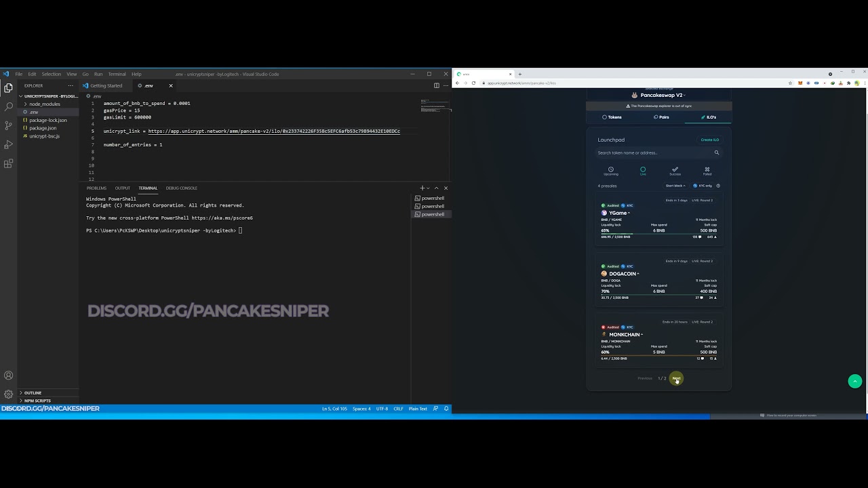Image resolution: width=868 pixels, height=488 pixels.
Task: Switch to the PROBLEMS panel tab
Action: point(96,188)
